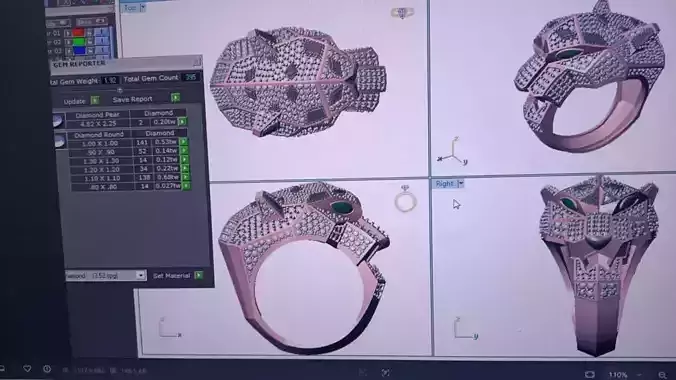Viewport: 676px width, 380px height.
Task: Click the heart favorite icon in bottom bar
Action: pyautogui.click(x=27, y=369)
